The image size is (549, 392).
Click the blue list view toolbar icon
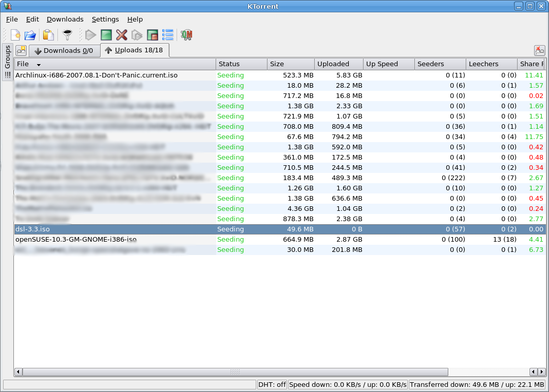[168, 35]
